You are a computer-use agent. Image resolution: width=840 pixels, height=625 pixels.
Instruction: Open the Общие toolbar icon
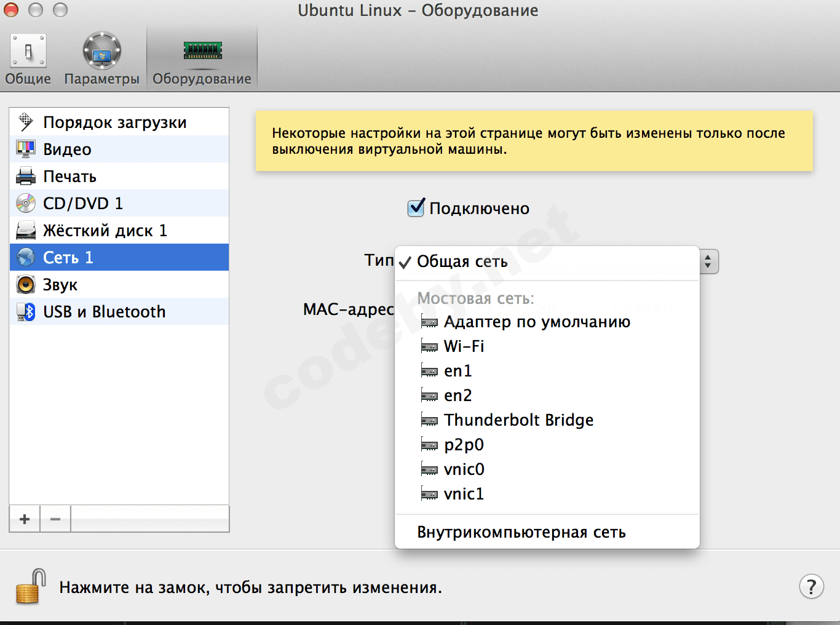(28, 52)
